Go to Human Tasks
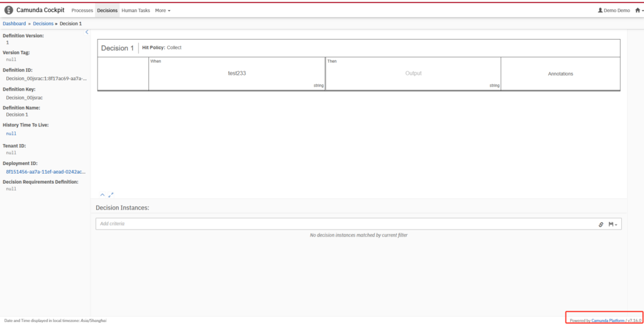This screenshot has height=324, width=644. 136,10
